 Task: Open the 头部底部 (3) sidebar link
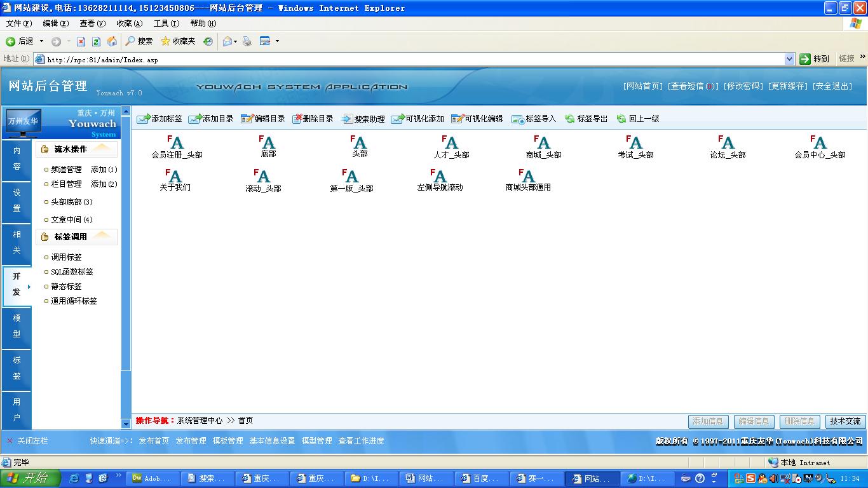[x=72, y=202]
